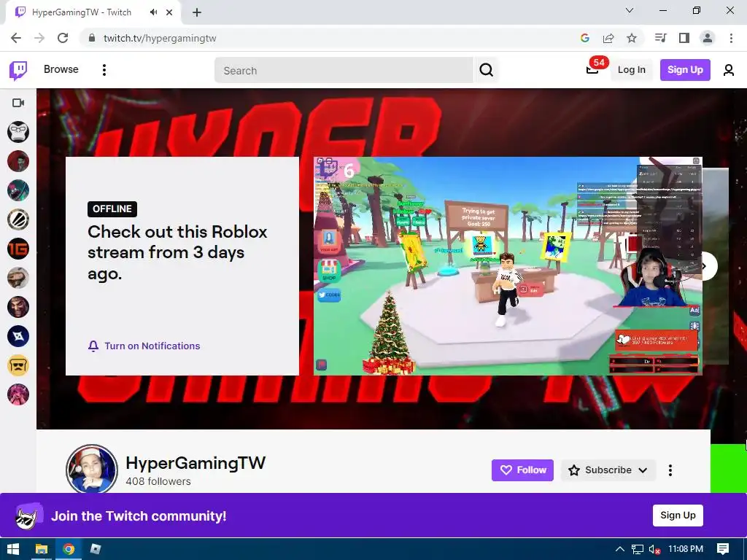747x560 pixels.
Task: Click the camera icon in sidebar
Action: click(x=18, y=103)
